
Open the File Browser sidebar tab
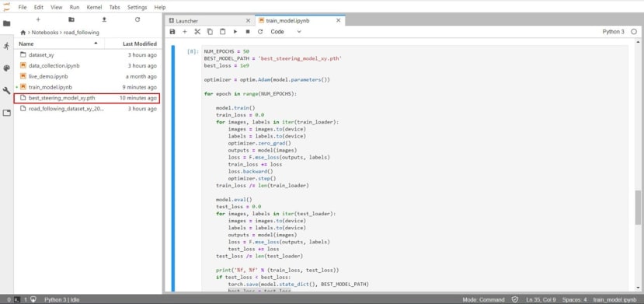click(6, 23)
